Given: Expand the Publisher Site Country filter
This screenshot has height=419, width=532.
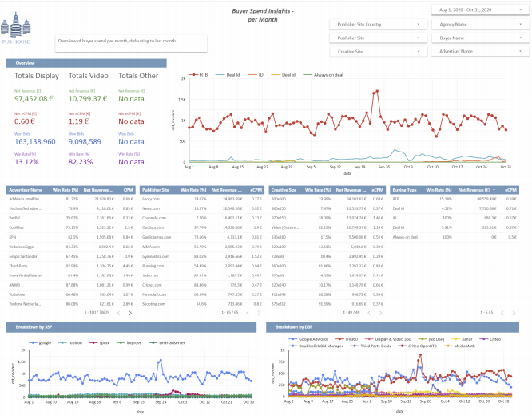Looking at the screenshot, I should (x=378, y=24).
